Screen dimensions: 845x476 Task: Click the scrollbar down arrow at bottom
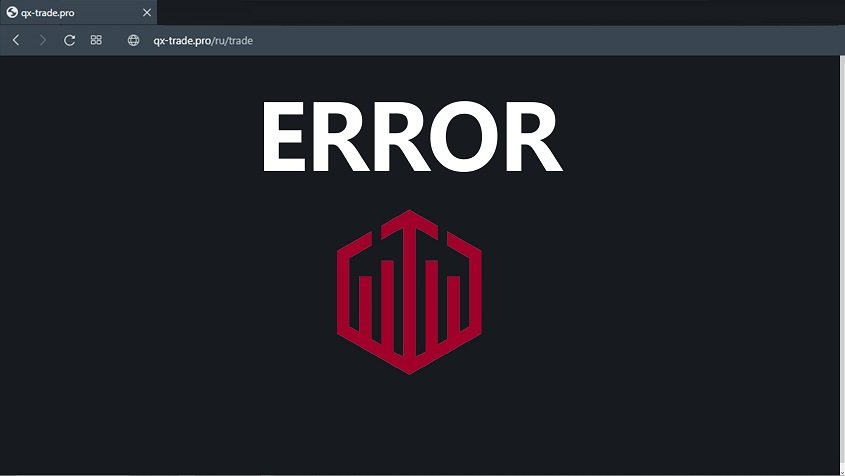point(842,472)
